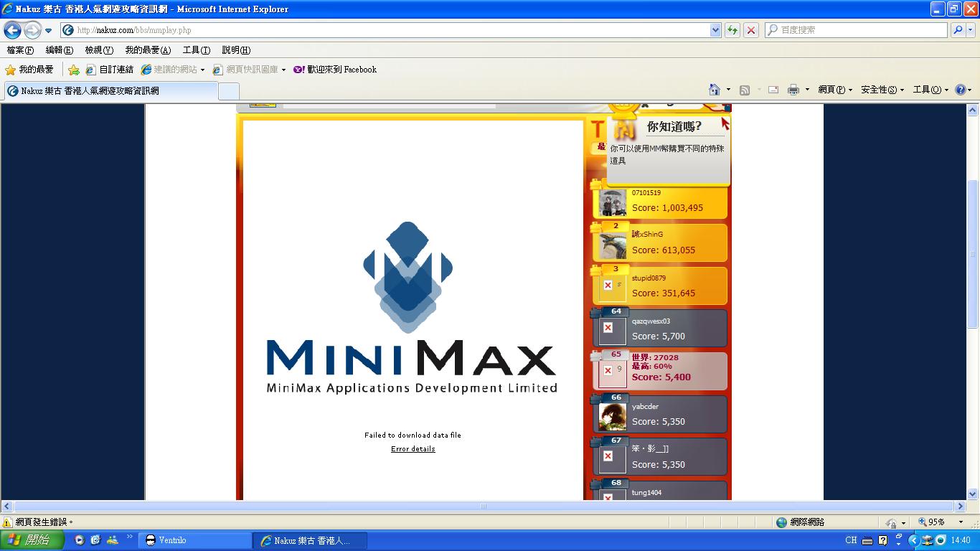Click the 誠xShinG player avatar
This screenshot has width=980, height=551.
pos(612,246)
